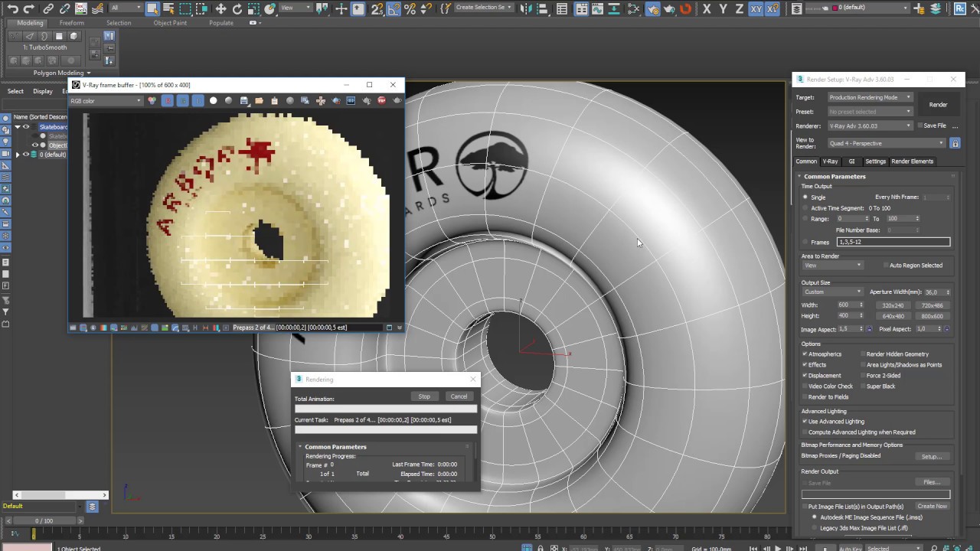Click Setup button for Bitmap Proxies

932,457
